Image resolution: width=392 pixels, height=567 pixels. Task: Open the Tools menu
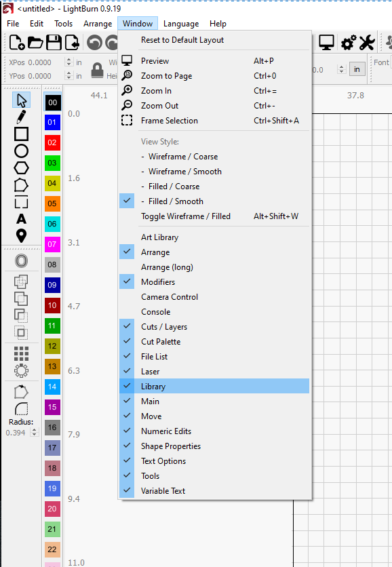pos(63,24)
